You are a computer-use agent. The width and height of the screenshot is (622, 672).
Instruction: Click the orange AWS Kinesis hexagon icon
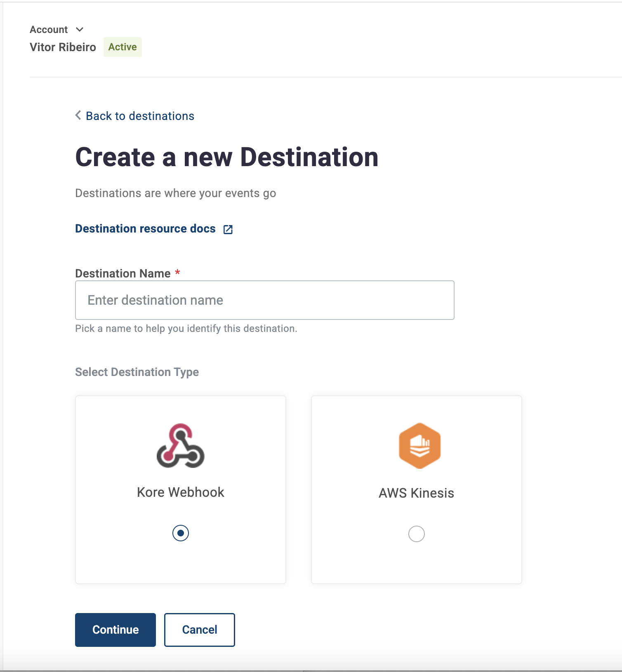419,446
